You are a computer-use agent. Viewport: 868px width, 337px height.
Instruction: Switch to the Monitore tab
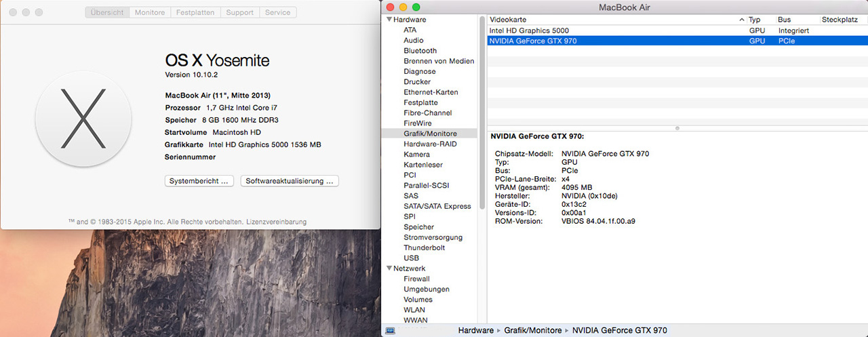[150, 12]
